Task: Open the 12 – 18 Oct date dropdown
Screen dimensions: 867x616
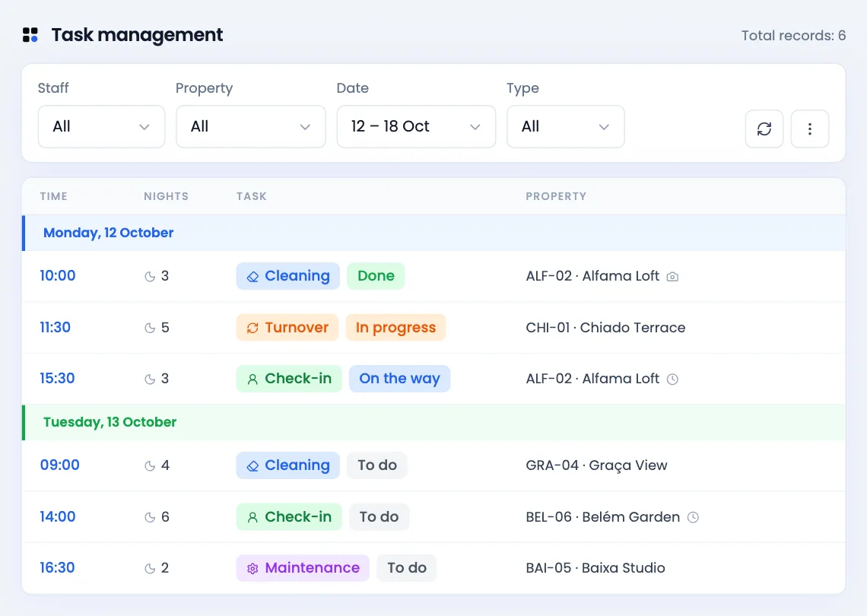Action: click(416, 127)
